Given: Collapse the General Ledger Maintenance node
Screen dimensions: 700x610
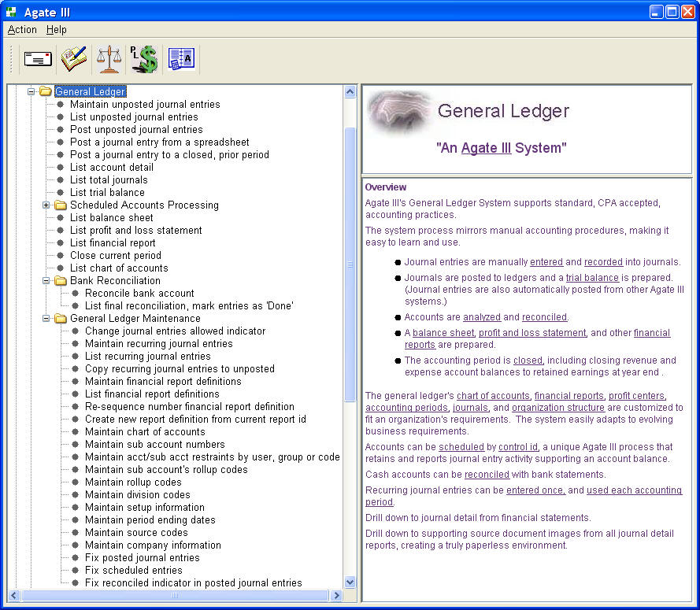Looking at the screenshot, I should point(46,319).
